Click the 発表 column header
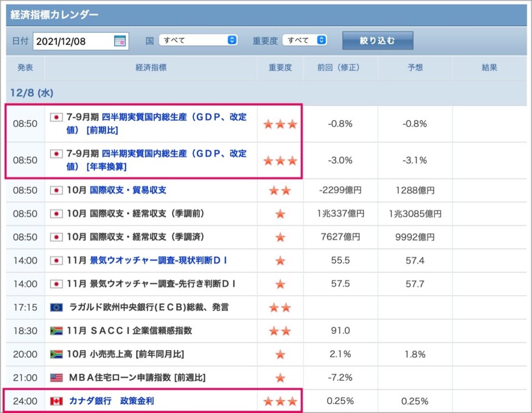532x413 pixels. pyautogui.click(x=25, y=68)
